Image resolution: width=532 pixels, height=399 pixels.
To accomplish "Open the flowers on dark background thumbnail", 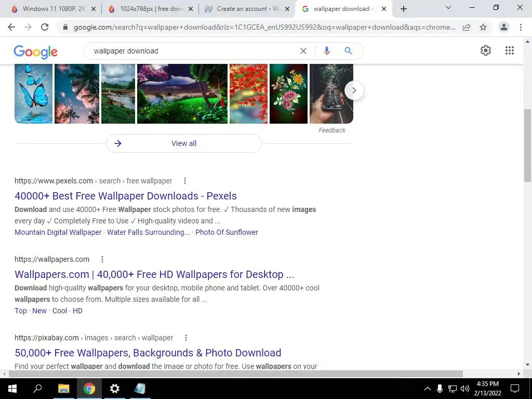I will click(289, 94).
